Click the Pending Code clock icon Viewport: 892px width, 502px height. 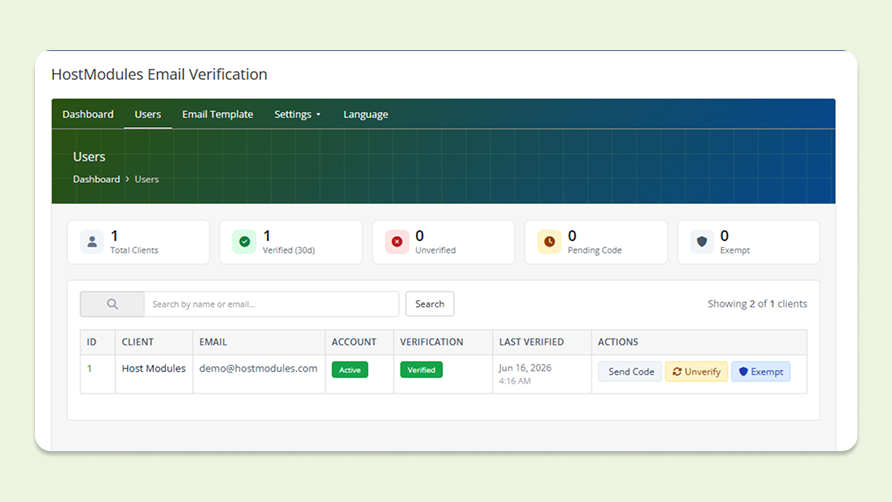click(549, 242)
